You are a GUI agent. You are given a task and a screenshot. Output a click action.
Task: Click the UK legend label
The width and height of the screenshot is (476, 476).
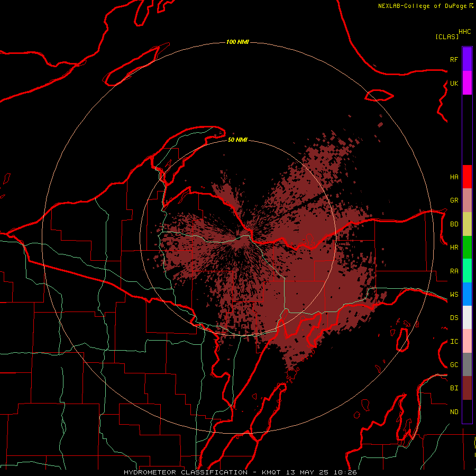454,83
